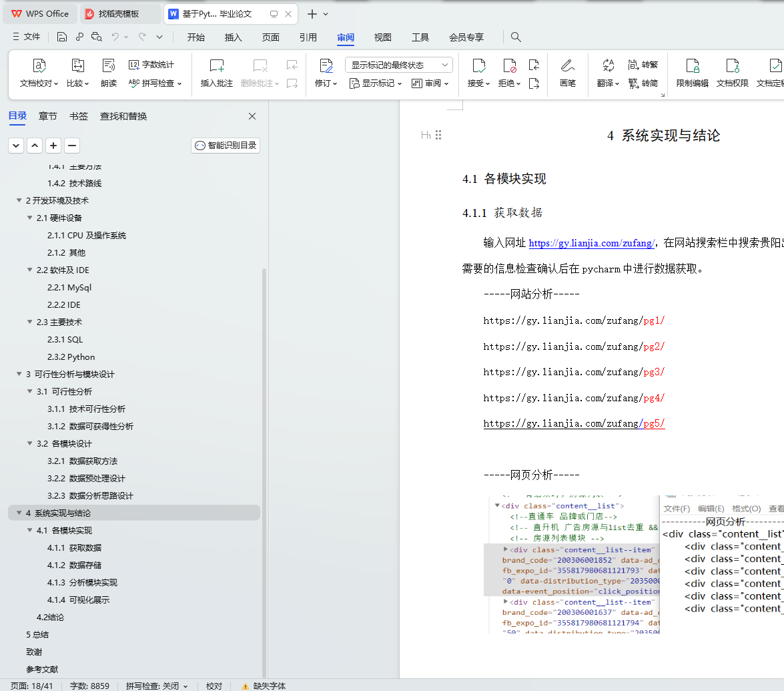This screenshot has height=691, width=784.
Task: Convert text with 转简
Action: coord(643,83)
